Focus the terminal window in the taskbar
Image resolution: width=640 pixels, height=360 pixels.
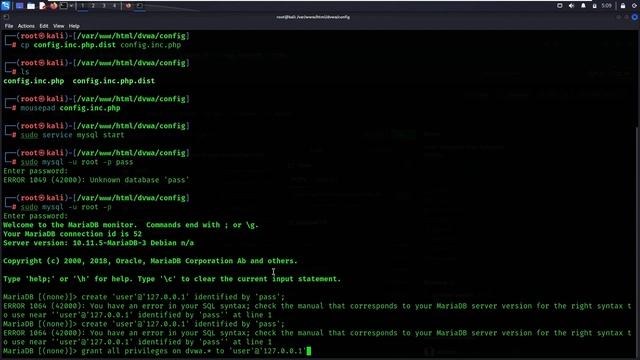(x=140, y=6)
